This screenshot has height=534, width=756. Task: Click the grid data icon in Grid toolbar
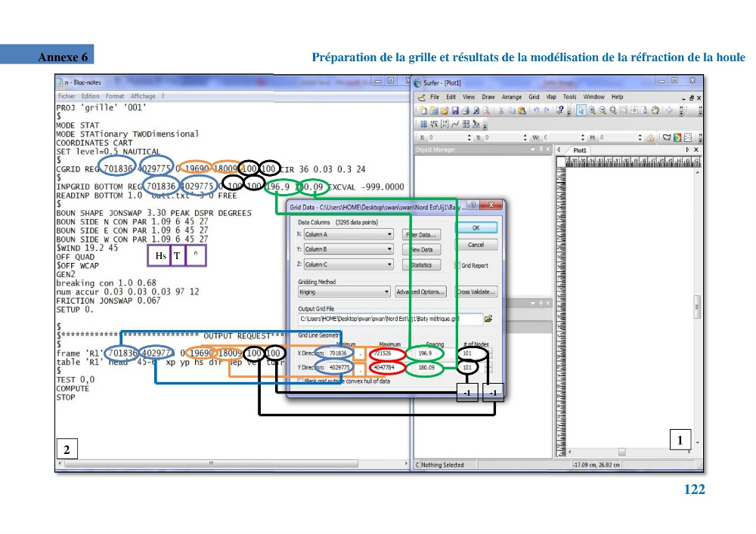423,124
